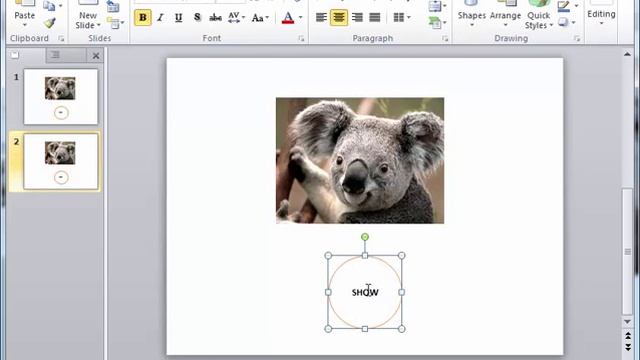This screenshot has height=360, width=640.
Task: Toggle Underline formatting
Action: point(178,18)
